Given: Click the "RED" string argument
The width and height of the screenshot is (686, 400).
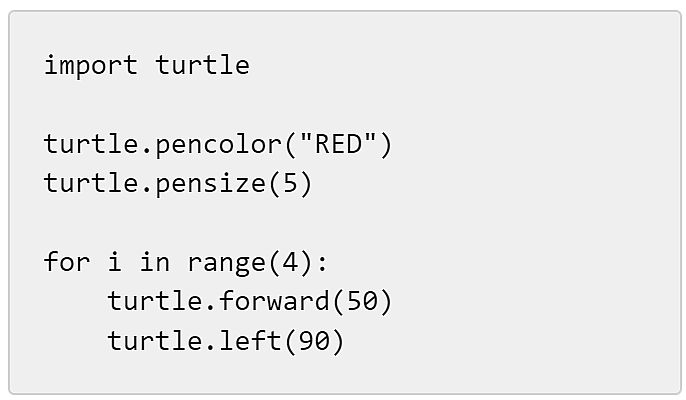Looking at the screenshot, I should pos(338,144).
